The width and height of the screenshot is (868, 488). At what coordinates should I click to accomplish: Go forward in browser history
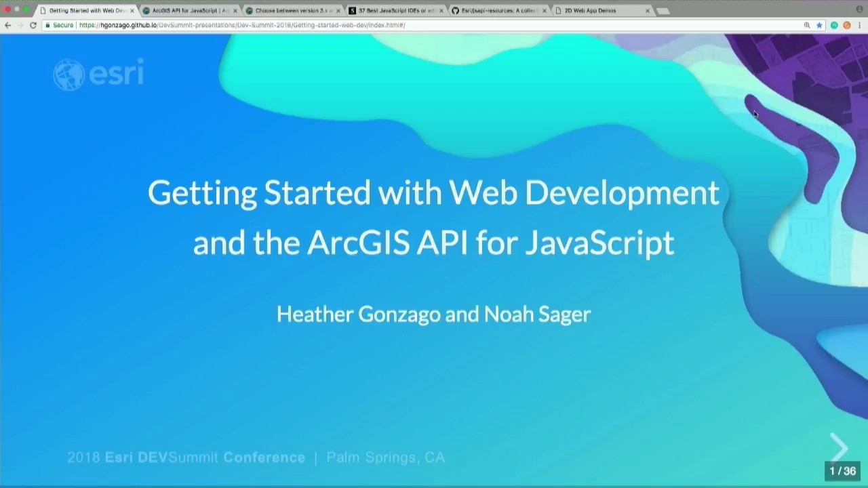[20, 25]
